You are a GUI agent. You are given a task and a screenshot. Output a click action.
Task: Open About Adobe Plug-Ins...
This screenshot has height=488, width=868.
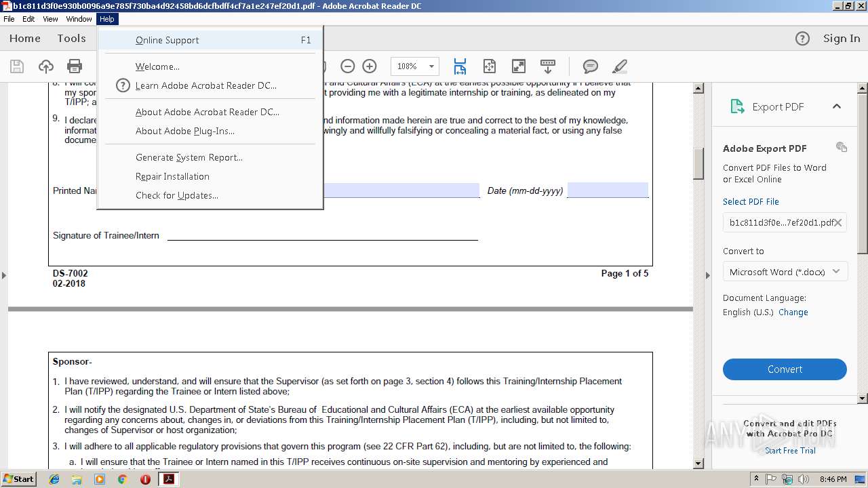pyautogui.click(x=210, y=131)
